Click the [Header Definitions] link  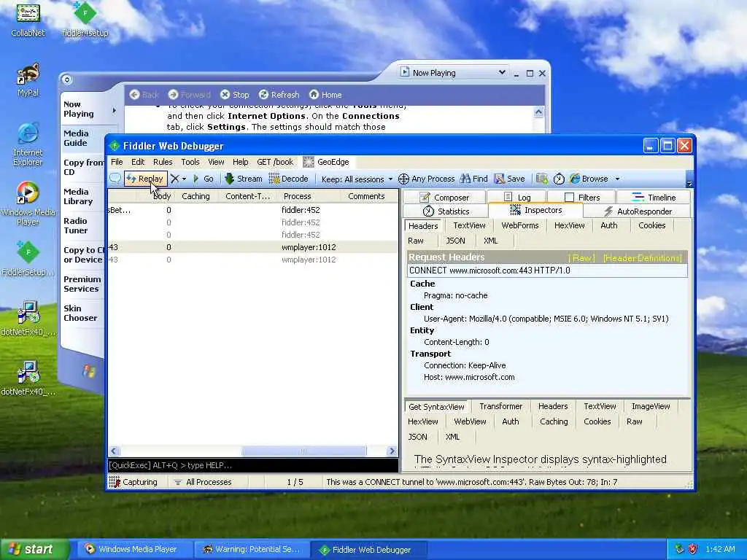[642, 258]
